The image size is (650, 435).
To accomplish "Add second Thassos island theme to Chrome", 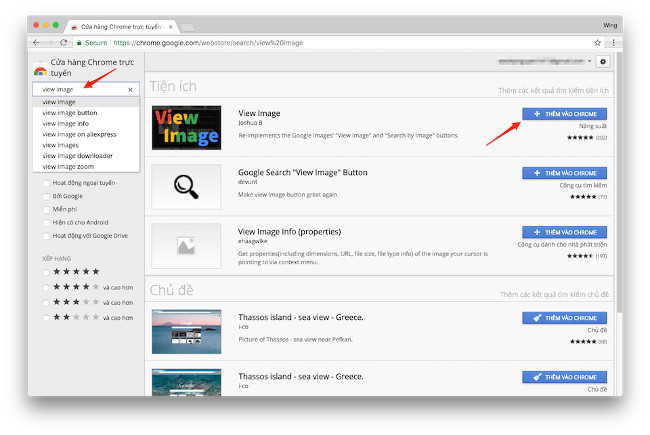I will click(564, 377).
